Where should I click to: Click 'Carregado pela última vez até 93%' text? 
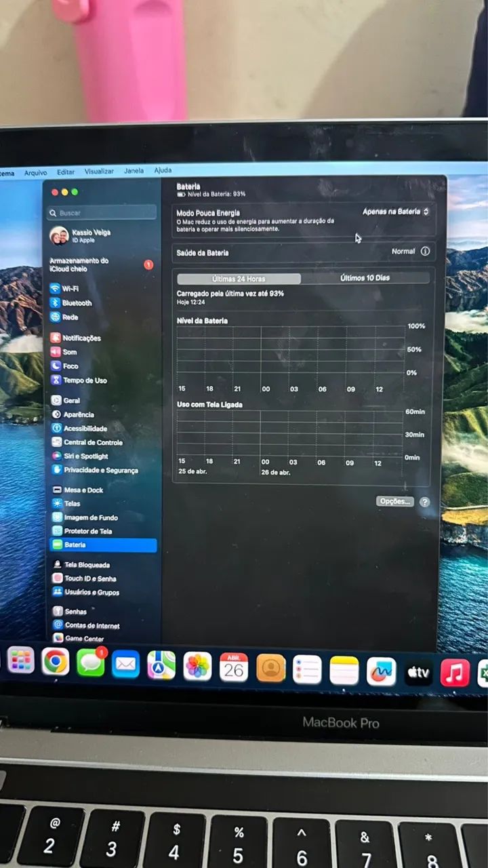pyautogui.click(x=230, y=294)
